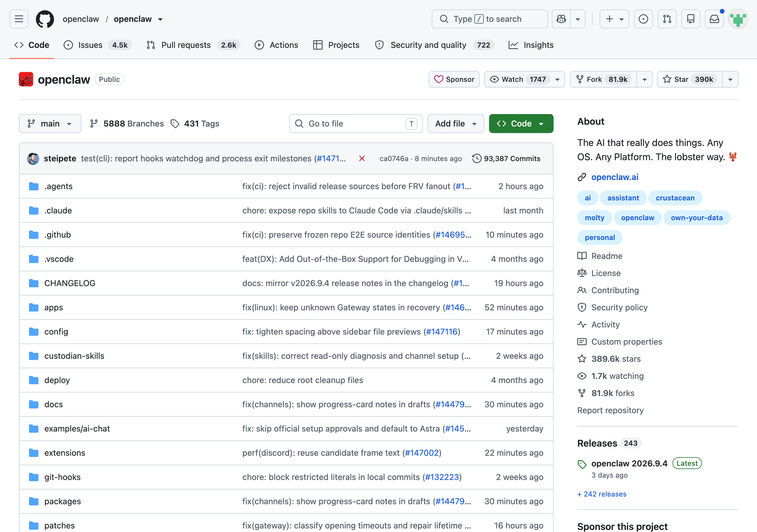
Task: Expand the Copilot dropdown arrow in header
Action: tap(578, 19)
